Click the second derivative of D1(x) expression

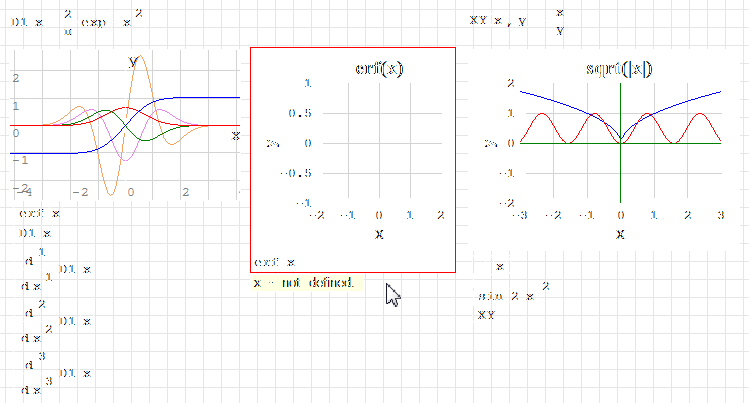[x=59, y=320]
